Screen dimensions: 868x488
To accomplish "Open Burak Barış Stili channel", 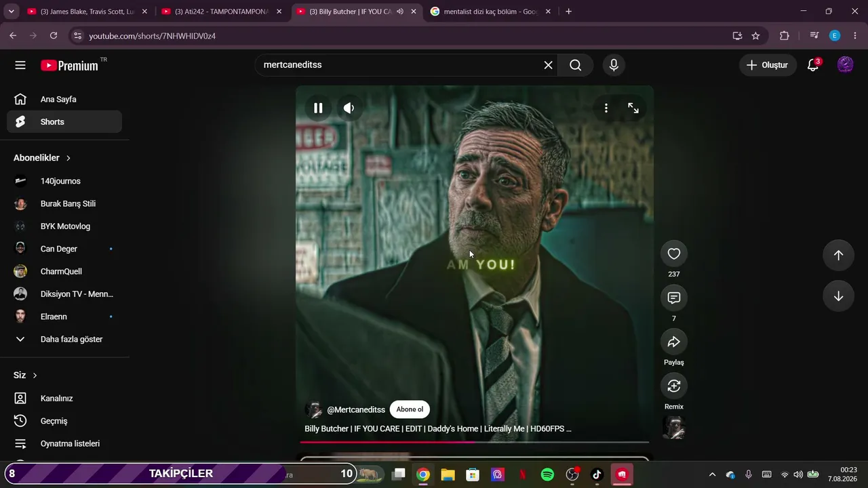I will tap(64, 203).
